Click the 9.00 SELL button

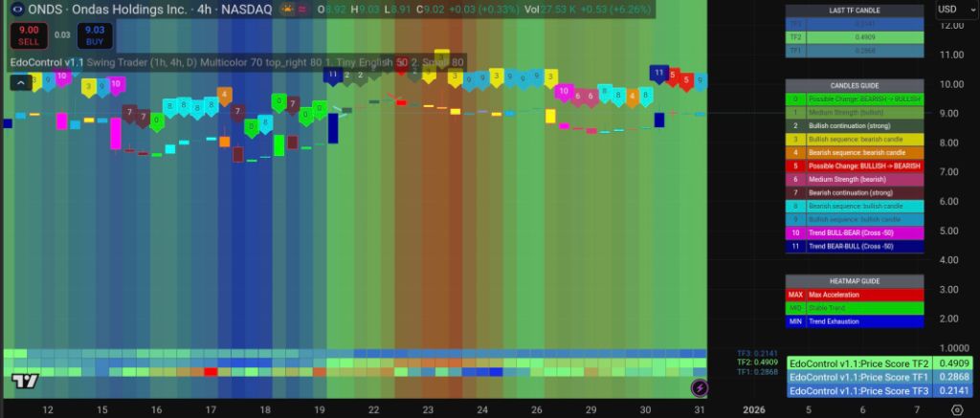click(x=28, y=35)
